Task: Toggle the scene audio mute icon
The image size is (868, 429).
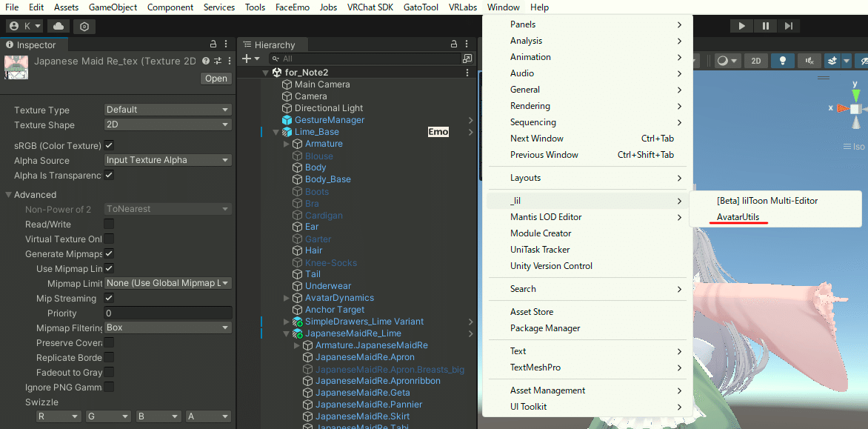Action: tap(809, 61)
